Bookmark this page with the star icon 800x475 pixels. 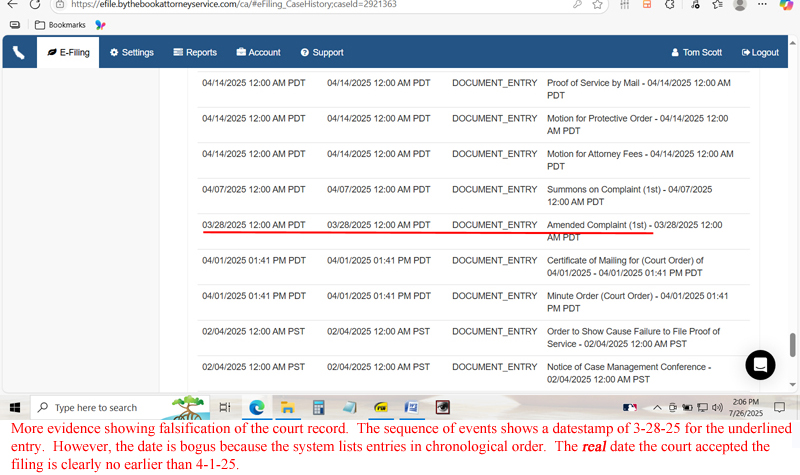(x=597, y=5)
